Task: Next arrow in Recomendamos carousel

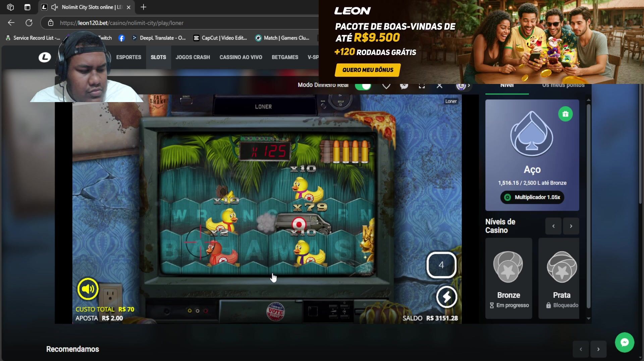Action: click(598, 349)
